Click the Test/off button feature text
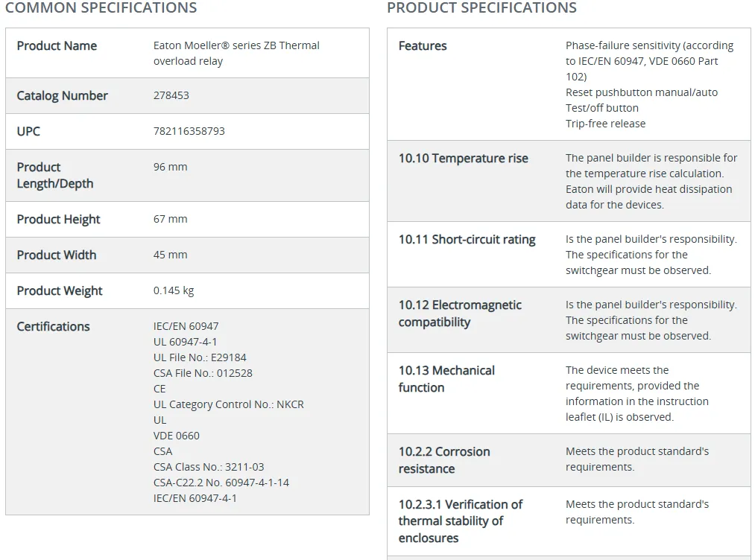The height and width of the screenshot is (560, 755). tap(602, 108)
